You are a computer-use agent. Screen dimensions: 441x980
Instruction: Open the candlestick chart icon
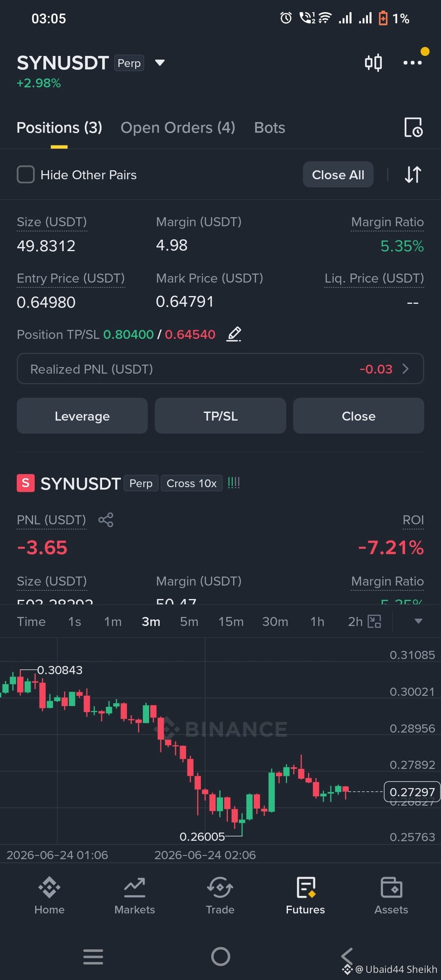(373, 62)
